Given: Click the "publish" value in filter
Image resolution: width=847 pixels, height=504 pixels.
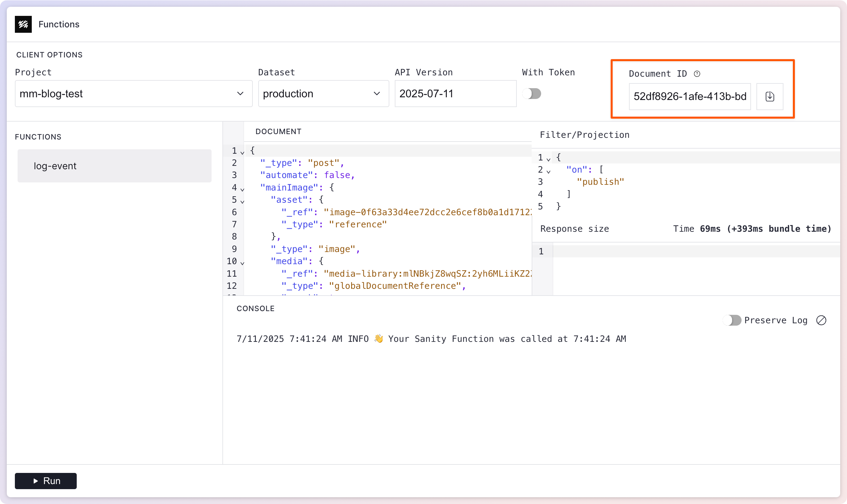Looking at the screenshot, I should 600,182.
